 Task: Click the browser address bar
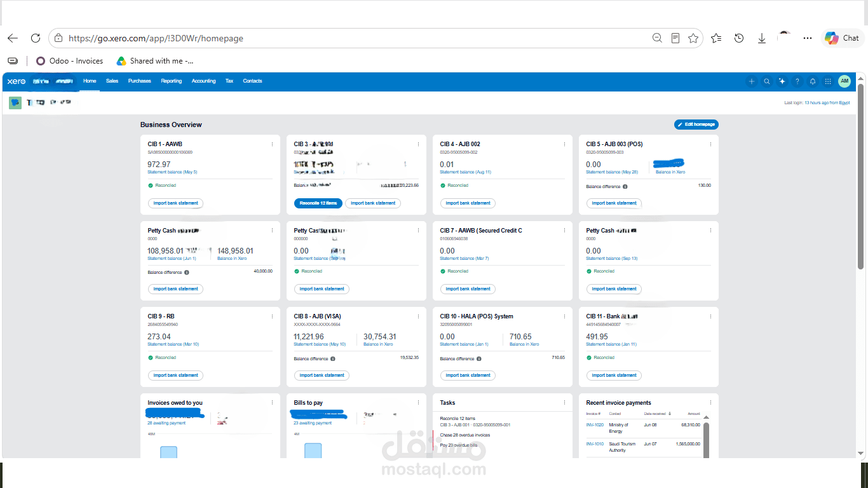coord(357,38)
